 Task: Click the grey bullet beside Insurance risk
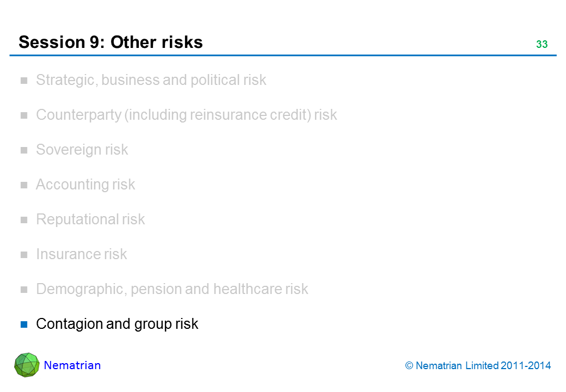[x=24, y=255]
